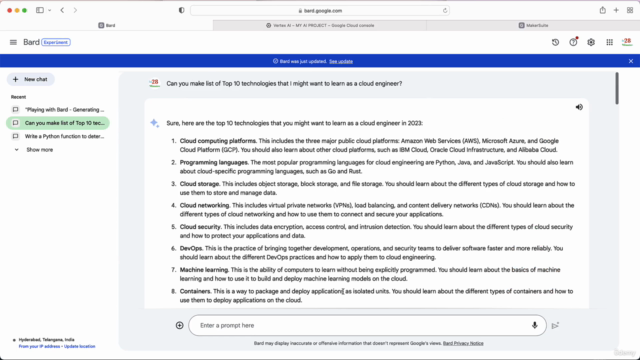Open Bard settings gear icon
640x360 pixels.
tap(591, 42)
